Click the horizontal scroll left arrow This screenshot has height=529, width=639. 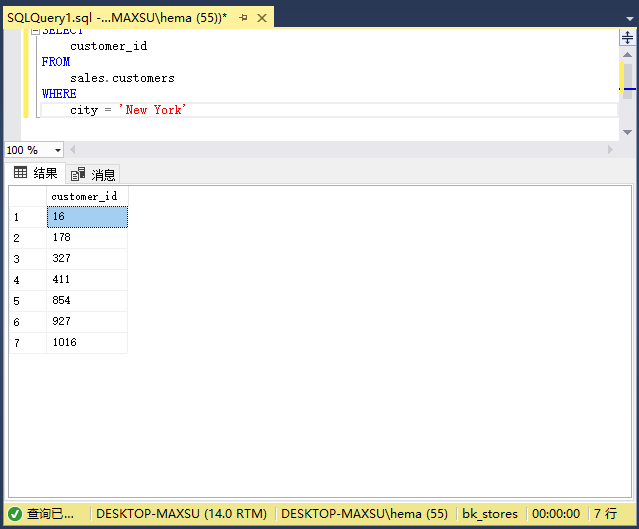73,150
